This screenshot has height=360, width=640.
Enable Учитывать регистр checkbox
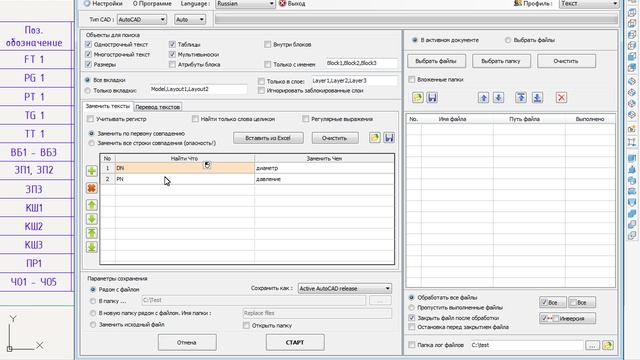pos(91,119)
